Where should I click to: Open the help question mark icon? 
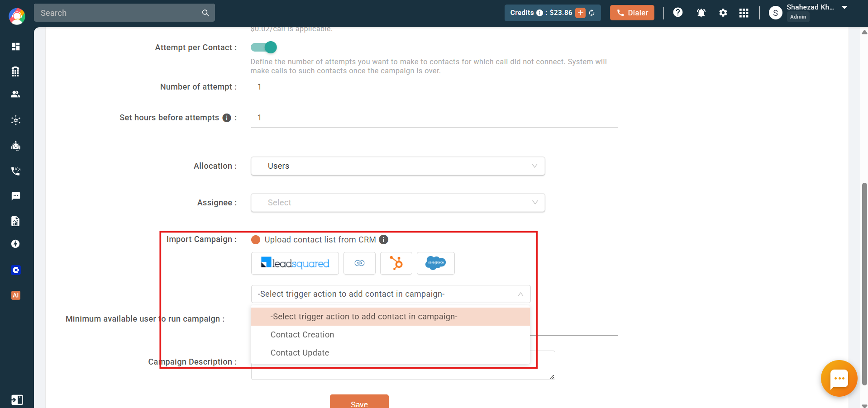coord(678,13)
